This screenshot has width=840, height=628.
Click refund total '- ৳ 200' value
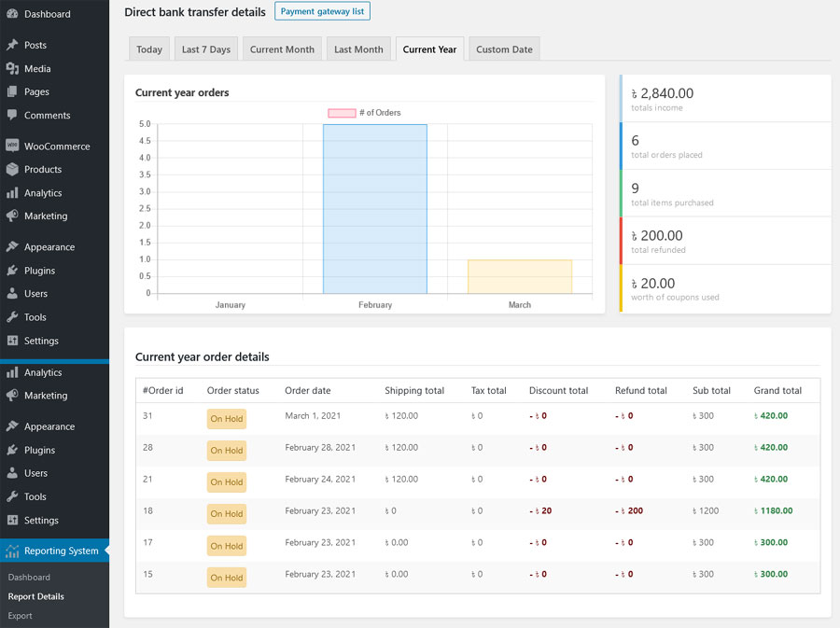(x=629, y=510)
